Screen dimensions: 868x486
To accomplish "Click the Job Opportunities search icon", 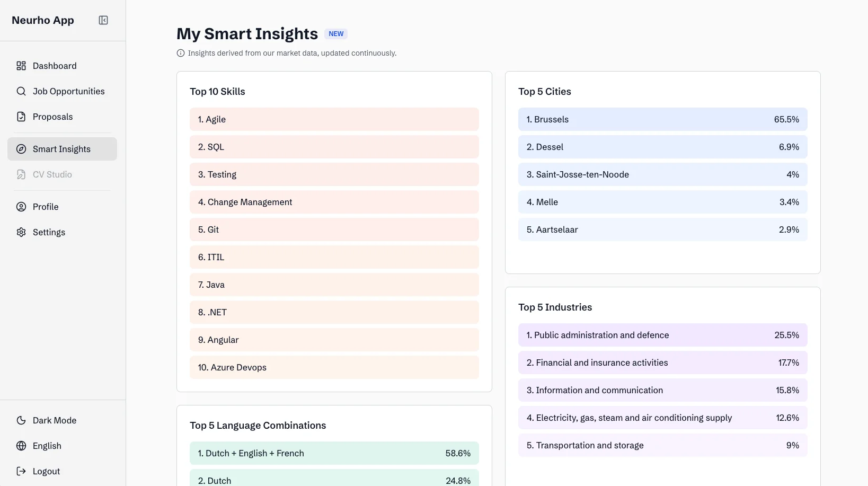I will [21, 91].
